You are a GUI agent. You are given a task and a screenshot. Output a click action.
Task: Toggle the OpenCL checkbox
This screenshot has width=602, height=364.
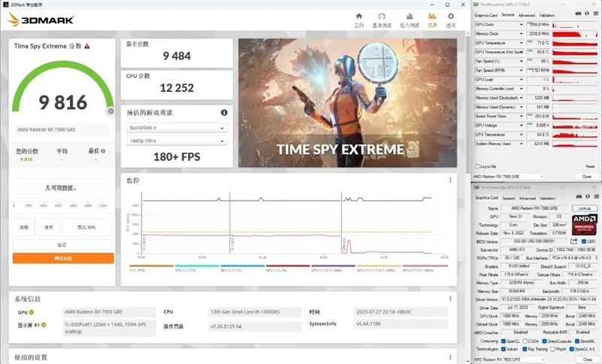(x=503, y=341)
